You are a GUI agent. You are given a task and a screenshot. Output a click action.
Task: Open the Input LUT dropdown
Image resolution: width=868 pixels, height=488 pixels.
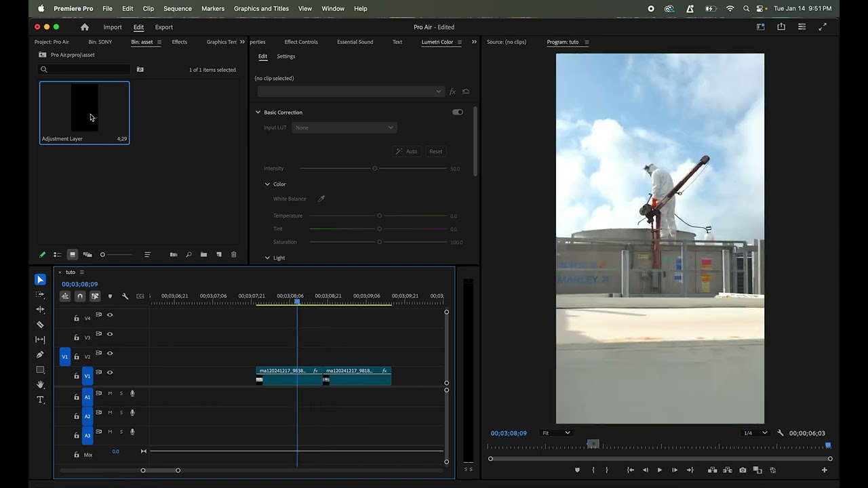coord(344,127)
